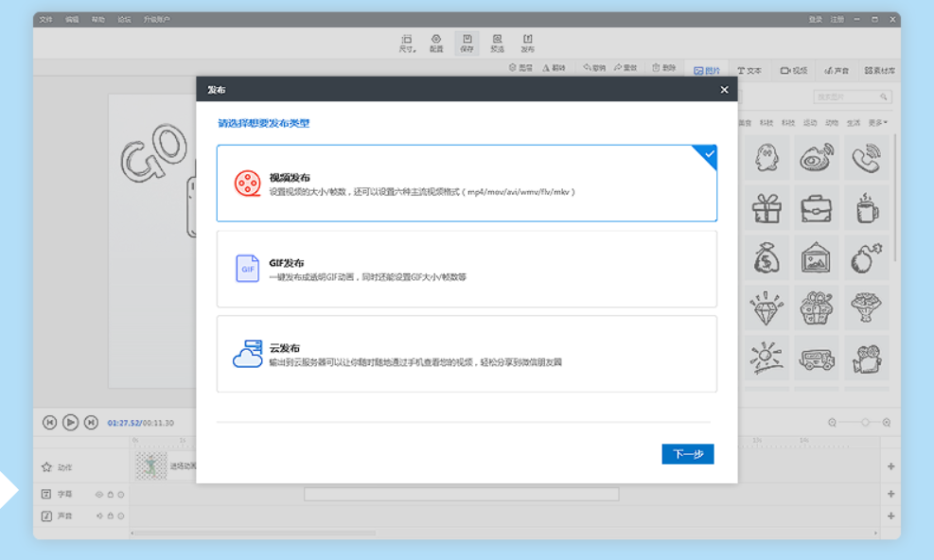The image size is (934, 560).
Task: Add a track with the 动作 row plus button
Action: tap(890, 466)
